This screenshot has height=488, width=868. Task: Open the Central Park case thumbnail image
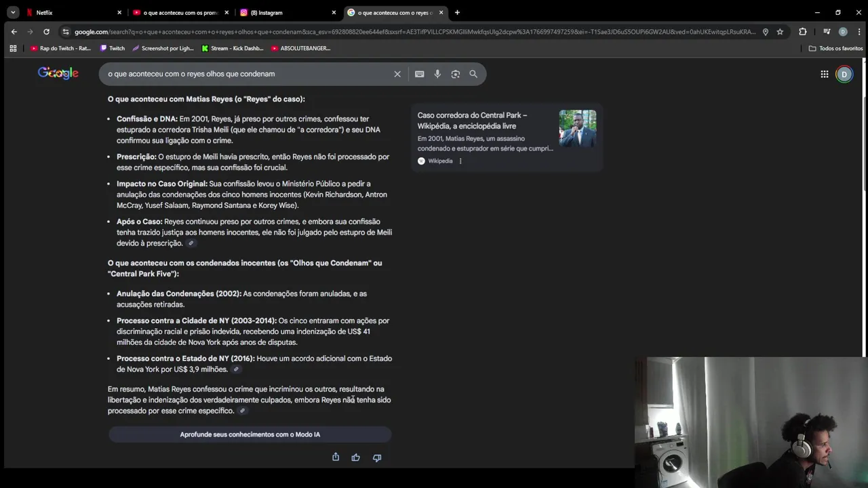[x=578, y=129]
